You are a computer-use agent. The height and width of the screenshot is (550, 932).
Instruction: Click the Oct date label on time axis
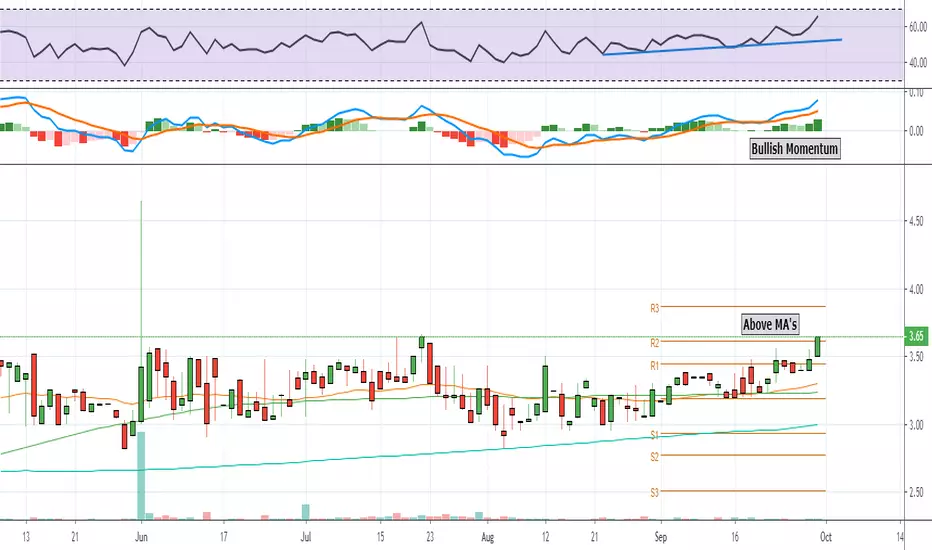[825, 537]
